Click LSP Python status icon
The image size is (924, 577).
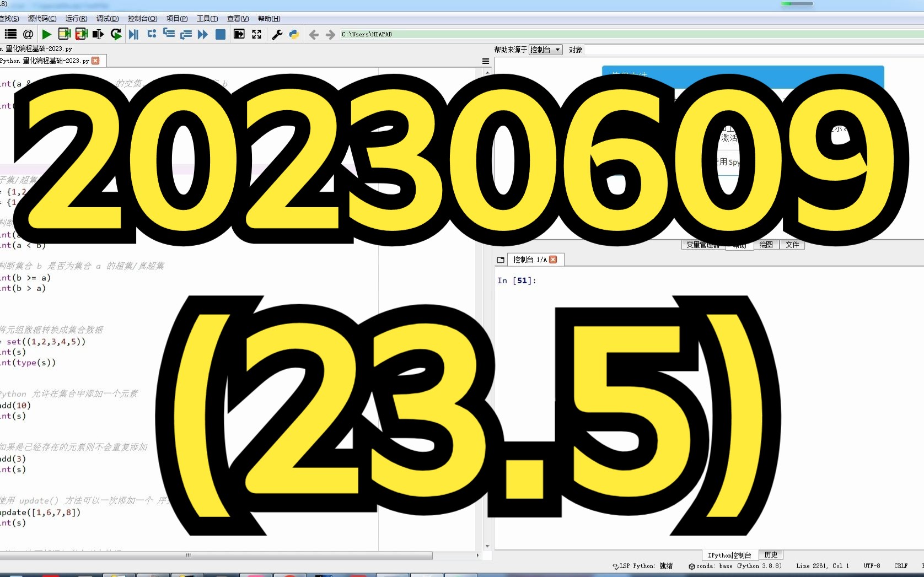click(x=642, y=566)
